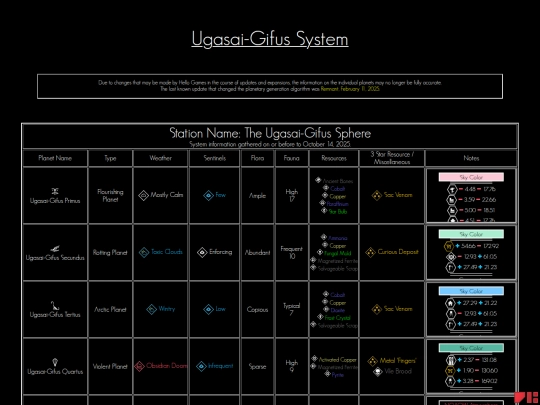Click the Rotting Planet type cell

coord(110,252)
